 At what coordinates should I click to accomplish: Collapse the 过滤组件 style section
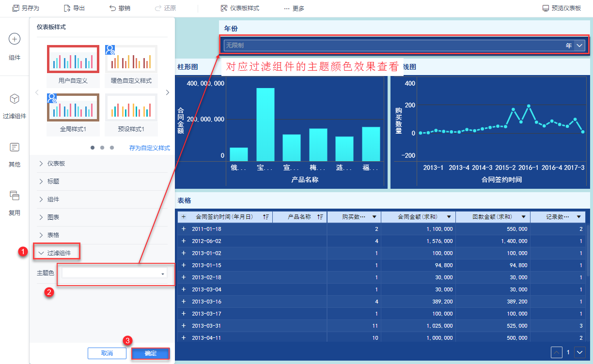click(57, 252)
